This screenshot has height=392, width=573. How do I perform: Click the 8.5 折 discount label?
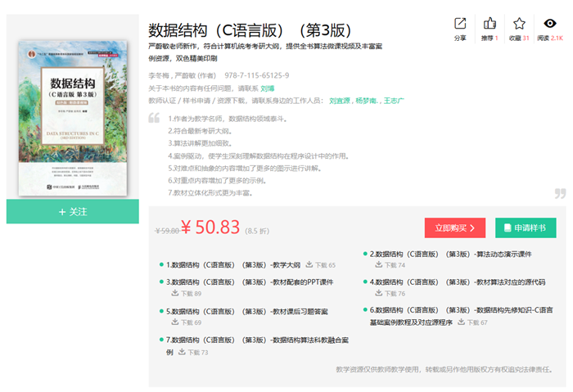coord(257,231)
